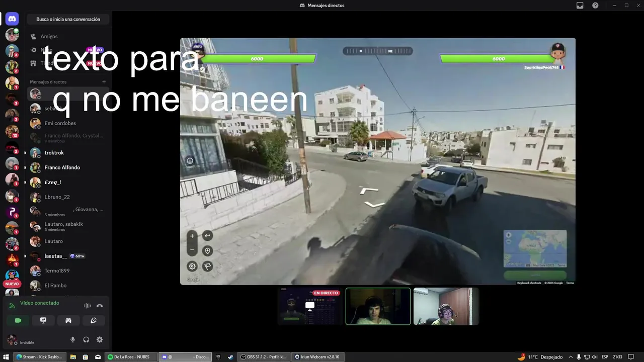This screenshot has height=362, width=644.
Task: Select right webcam video tile
Action: pyautogui.click(x=446, y=306)
